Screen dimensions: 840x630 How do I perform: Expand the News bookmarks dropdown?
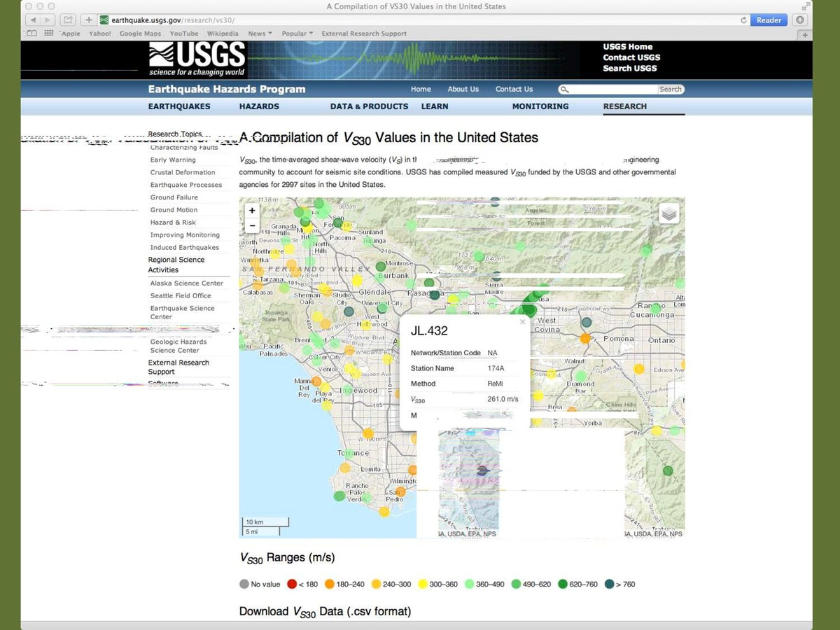(260, 34)
